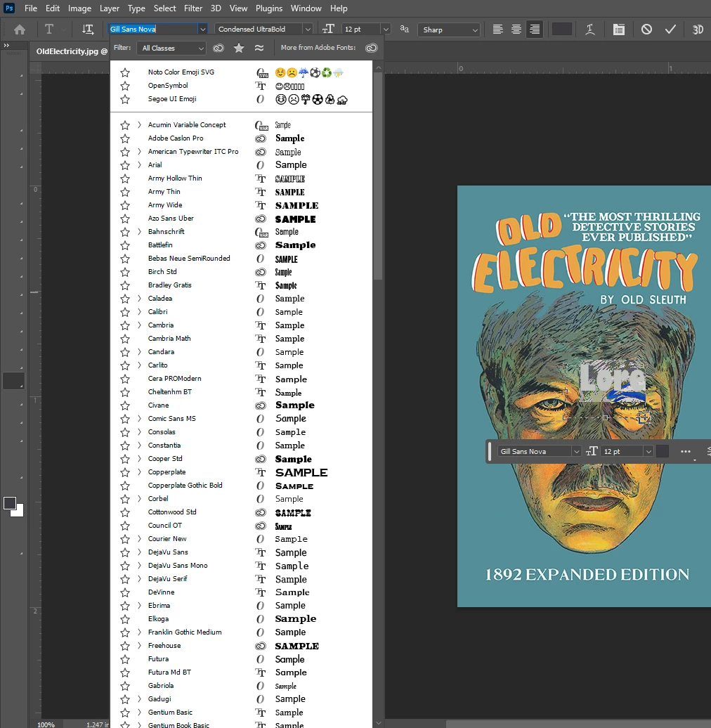
Task: Commit current text edits checkmark
Action: [670, 30]
